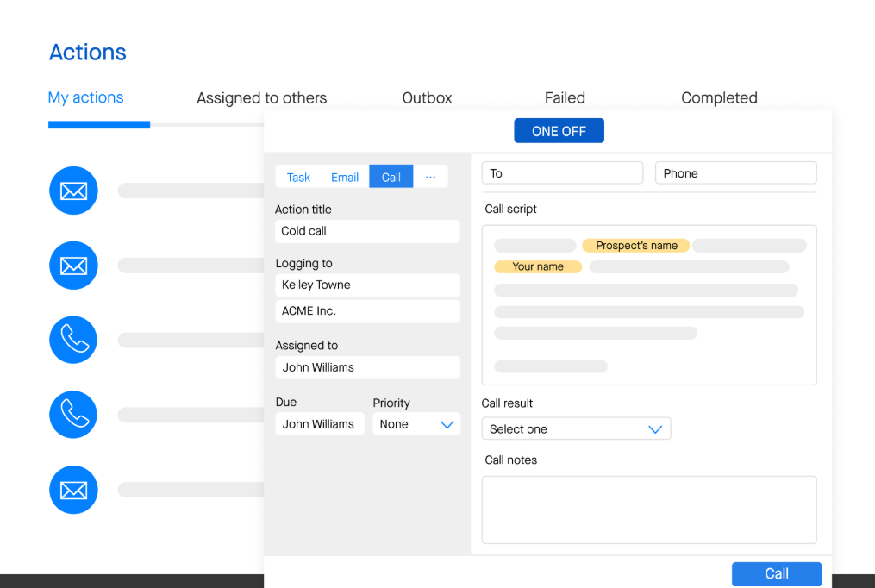Click the ONE OFF button
875x588 pixels.
559,130
